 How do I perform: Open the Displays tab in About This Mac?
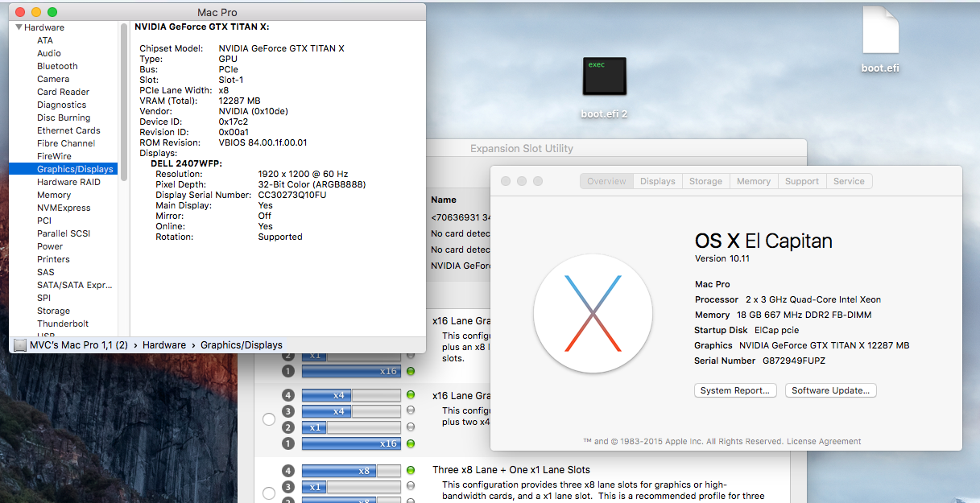[658, 181]
